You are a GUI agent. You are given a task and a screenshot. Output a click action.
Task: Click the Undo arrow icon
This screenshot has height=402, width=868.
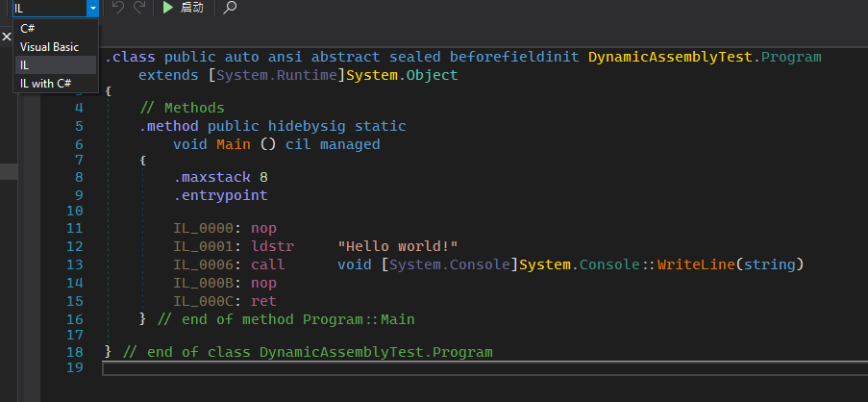[x=117, y=8]
